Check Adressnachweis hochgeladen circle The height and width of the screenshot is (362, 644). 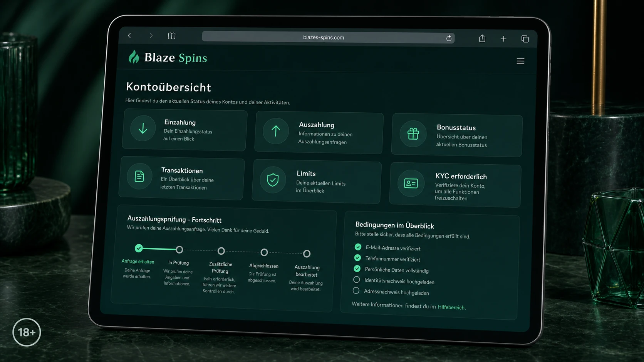coord(356,290)
